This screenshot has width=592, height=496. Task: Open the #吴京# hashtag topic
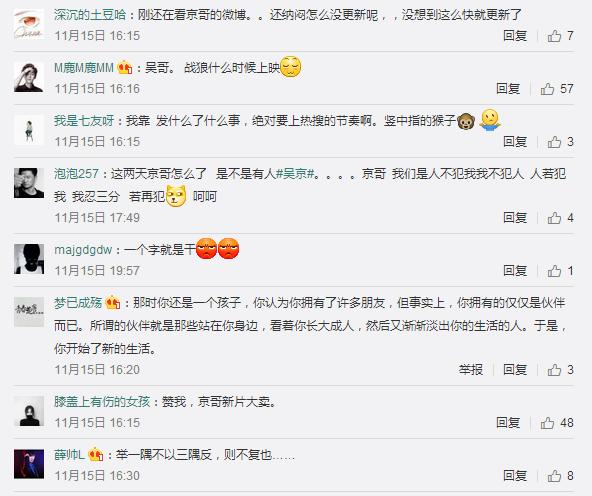tap(295, 174)
